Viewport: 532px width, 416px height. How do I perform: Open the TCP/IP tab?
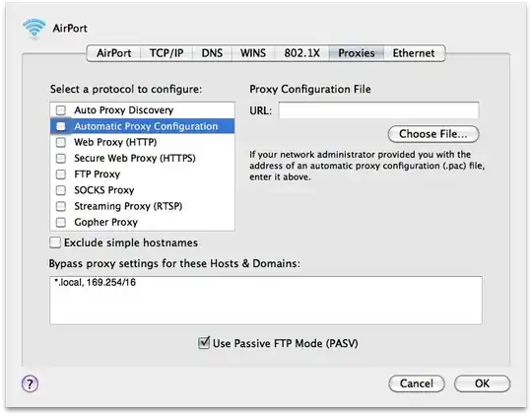click(x=166, y=53)
